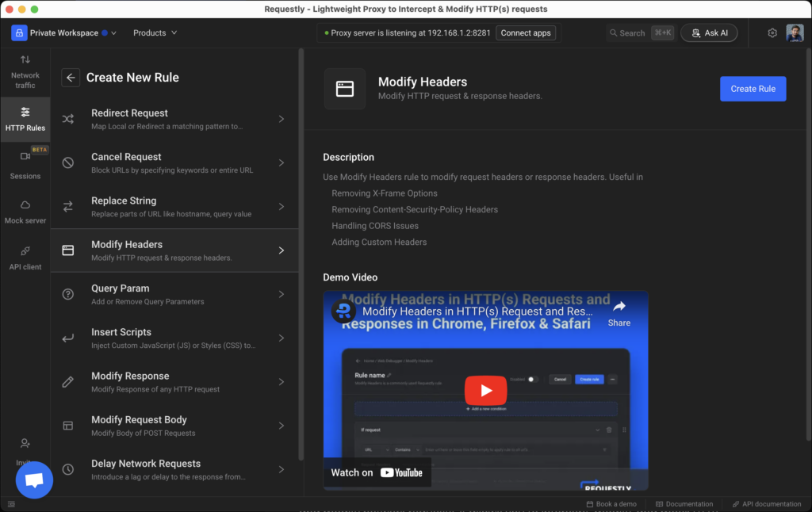This screenshot has width=812, height=512.
Task: Click the Cancel Request block icon
Action: point(68,162)
